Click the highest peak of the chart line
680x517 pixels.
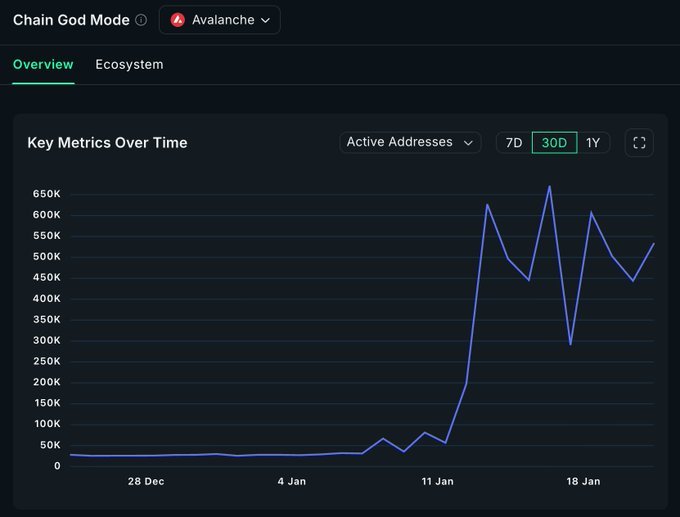click(x=549, y=186)
